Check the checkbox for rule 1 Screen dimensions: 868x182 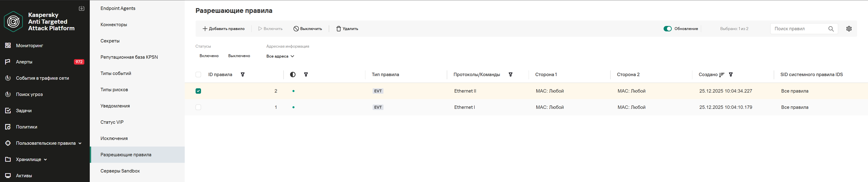[198, 107]
